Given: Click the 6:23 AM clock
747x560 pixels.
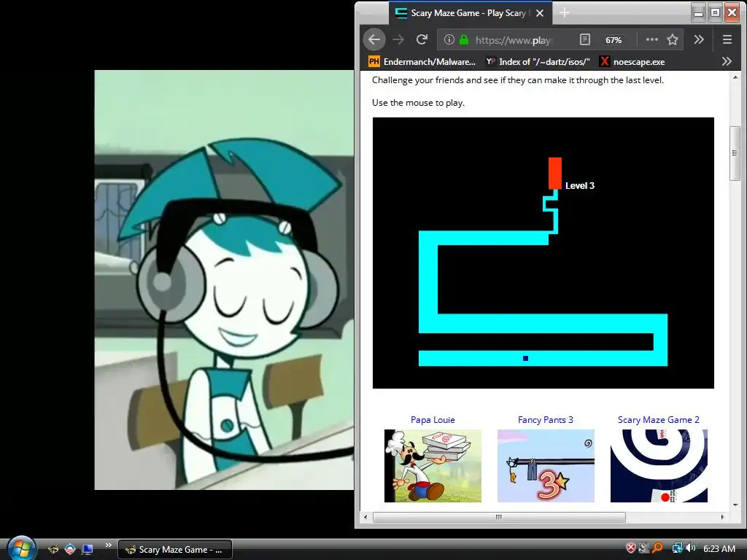Looking at the screenshot, I should pyautogui.click(x=719, y=548).
